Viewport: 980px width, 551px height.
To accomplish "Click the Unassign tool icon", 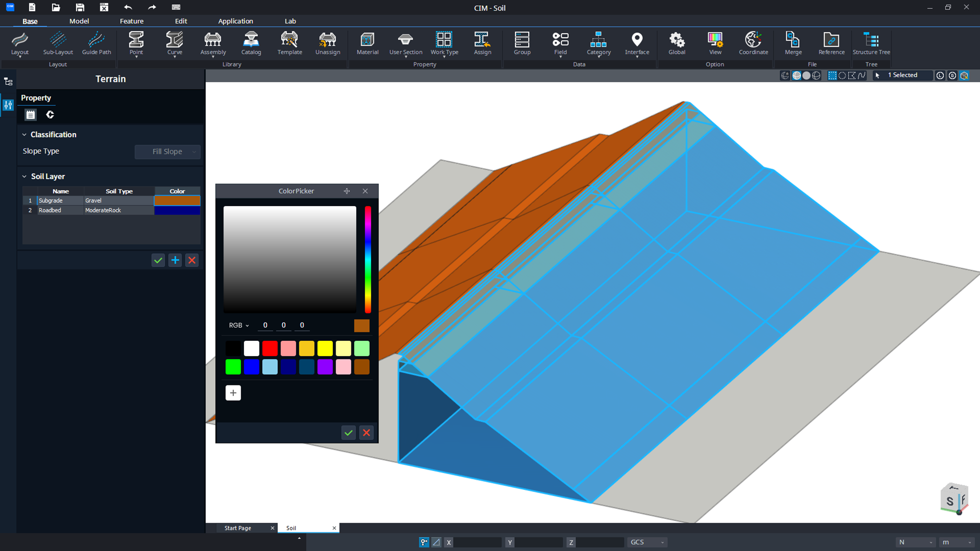I will [328, 39].
